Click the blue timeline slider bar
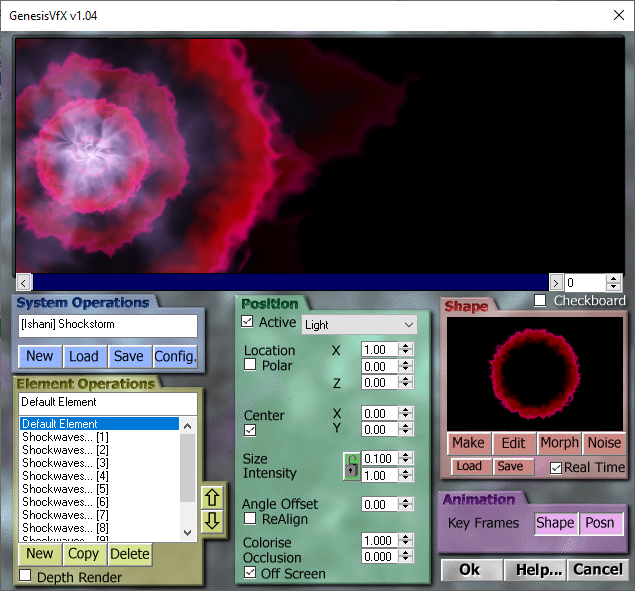The image size is (635, 591). pos(290,282)
